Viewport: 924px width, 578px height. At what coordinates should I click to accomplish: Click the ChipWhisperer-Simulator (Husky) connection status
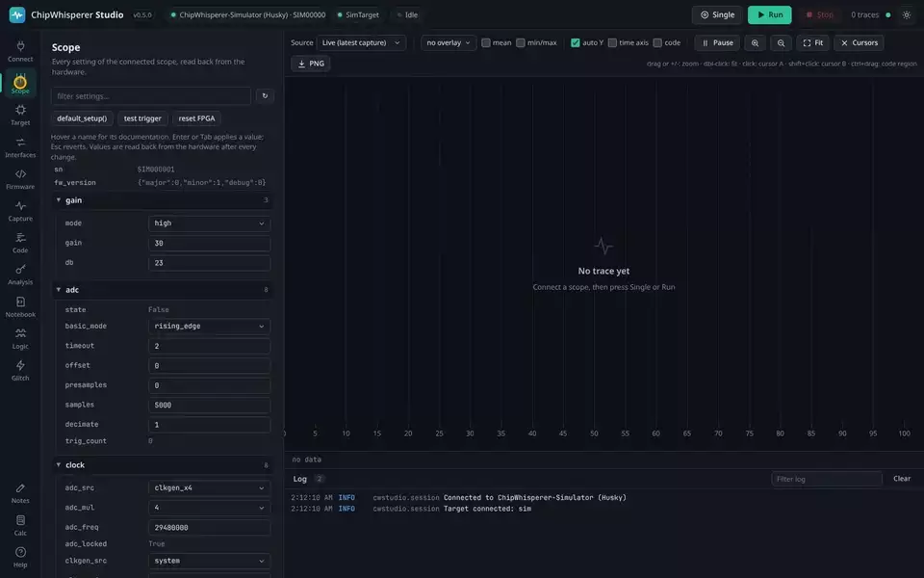click(248, 14)
